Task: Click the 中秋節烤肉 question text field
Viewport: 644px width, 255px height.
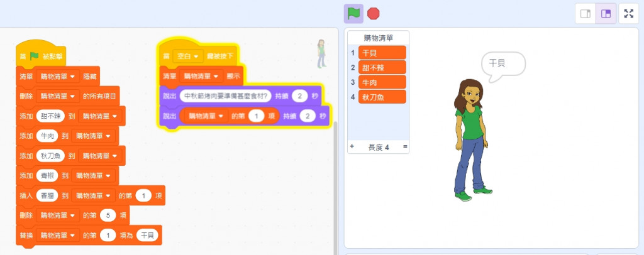Action: coord(226,95)
